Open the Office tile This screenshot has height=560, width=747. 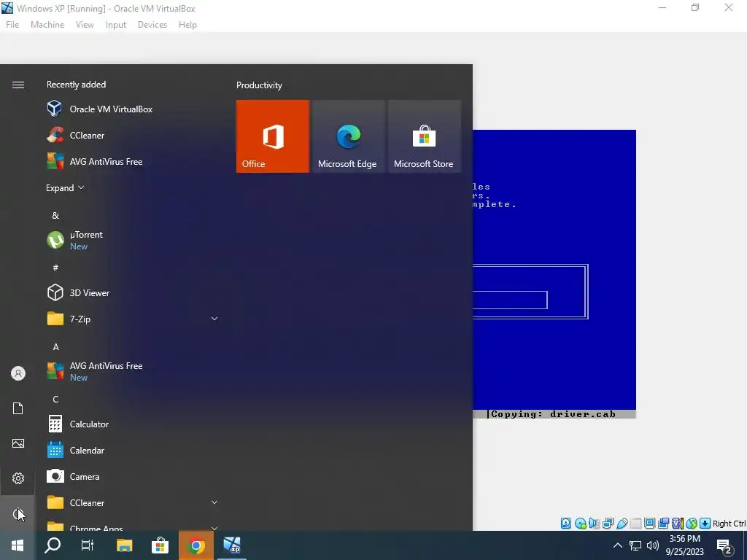[273, 136]
